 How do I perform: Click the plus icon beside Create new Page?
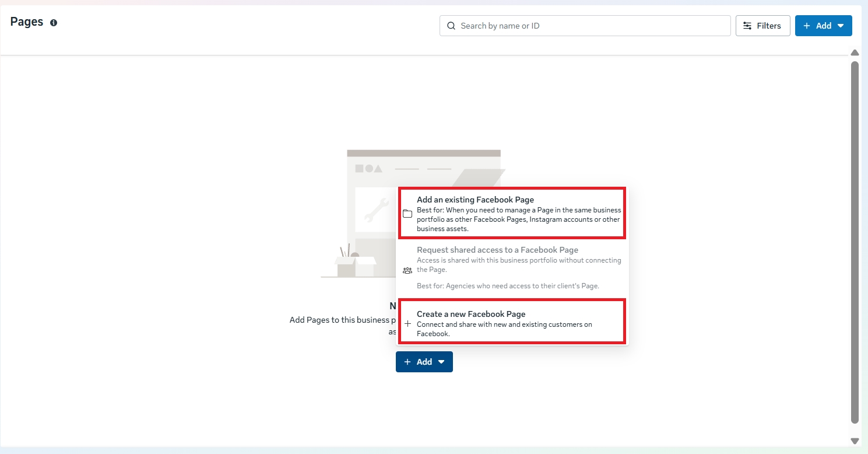(407, 324)
